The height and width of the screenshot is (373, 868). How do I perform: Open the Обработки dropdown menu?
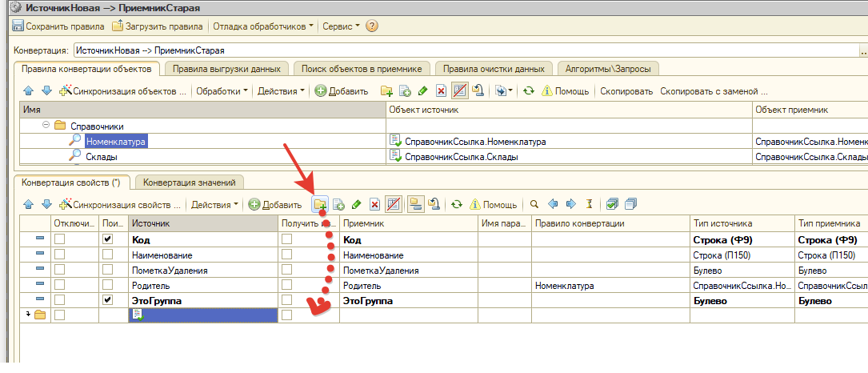(222, 91)
